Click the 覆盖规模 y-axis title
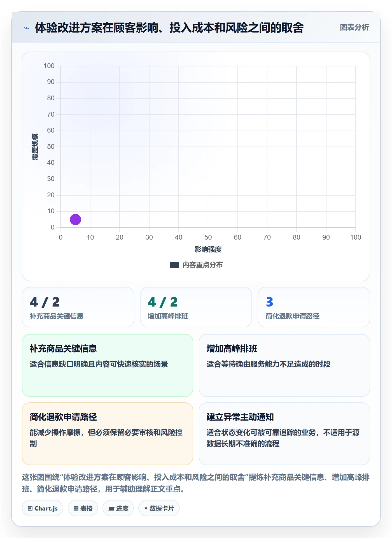 (35, 147)
